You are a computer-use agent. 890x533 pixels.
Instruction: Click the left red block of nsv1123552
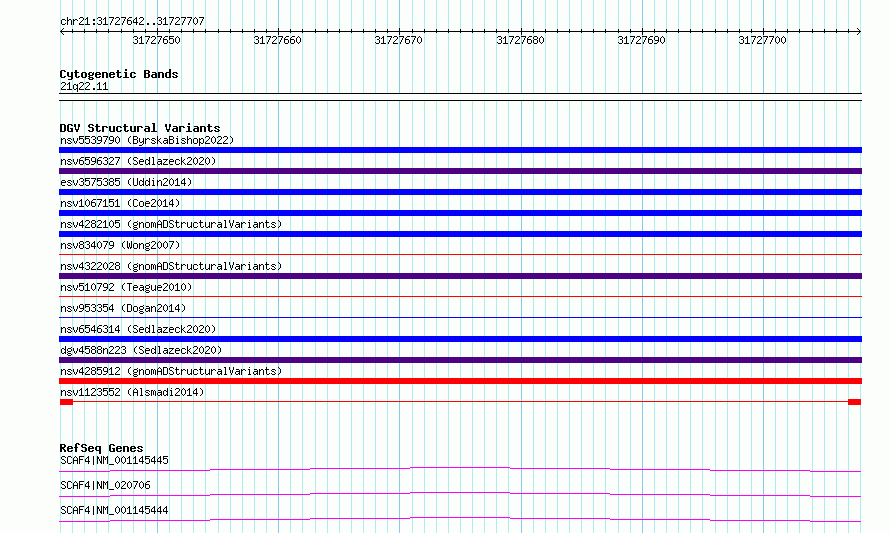[x=66, y=402]
